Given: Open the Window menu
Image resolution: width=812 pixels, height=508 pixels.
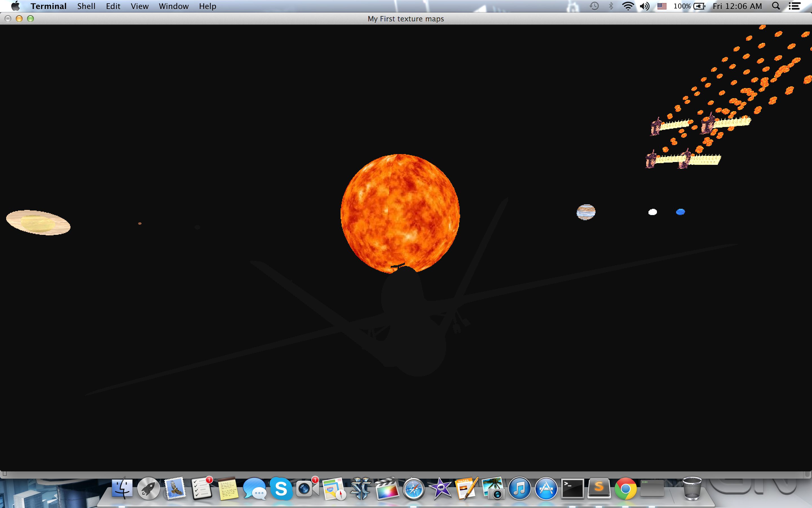Looking at the screenshot, I should (x=173, y=6).
